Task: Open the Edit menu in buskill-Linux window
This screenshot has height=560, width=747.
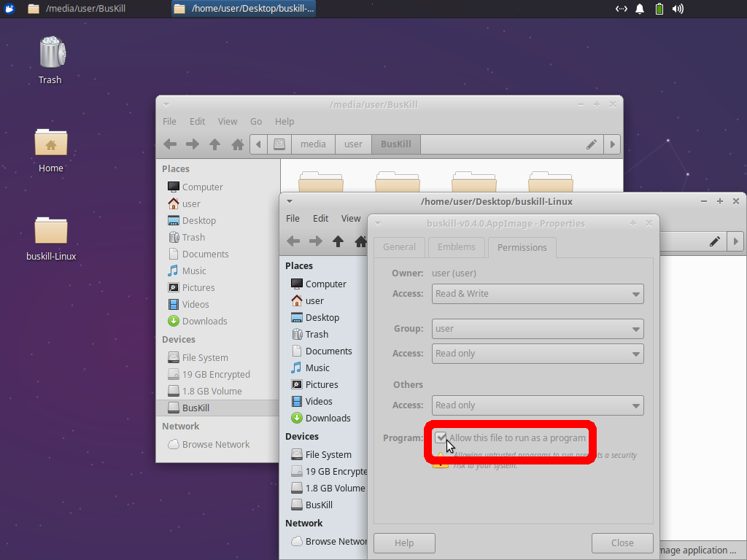Action: click(x=321, y=218)
